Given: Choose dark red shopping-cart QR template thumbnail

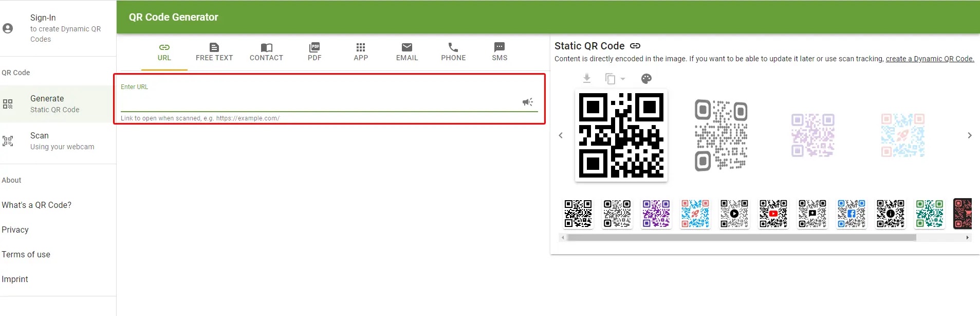Looking at the screenshot, I should tap(963, 214).
